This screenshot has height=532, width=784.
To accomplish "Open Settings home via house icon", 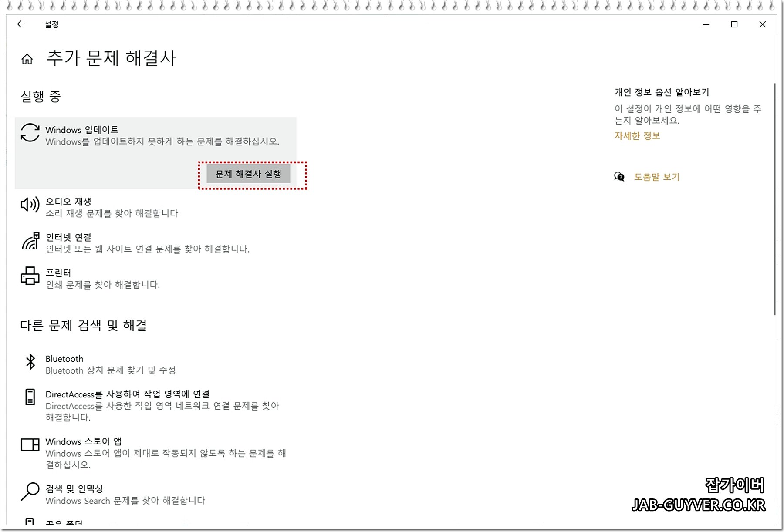I will click(x=27, y=59).
